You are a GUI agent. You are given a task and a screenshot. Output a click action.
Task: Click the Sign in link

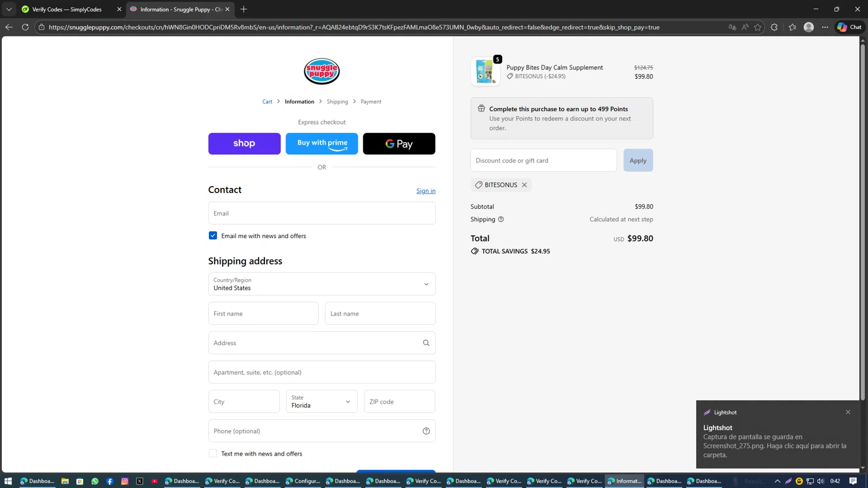pyautogui.click(x=426, y=191)
